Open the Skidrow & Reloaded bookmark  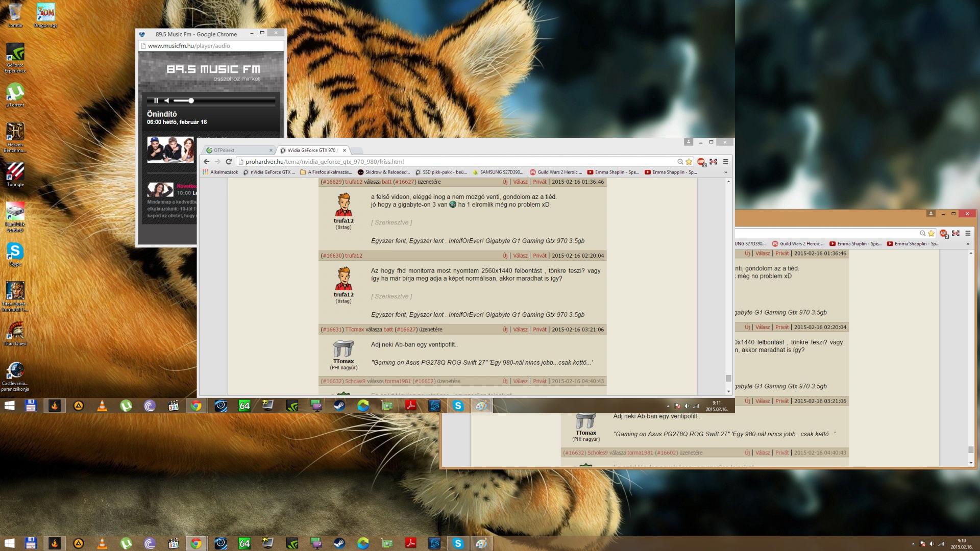384,172
